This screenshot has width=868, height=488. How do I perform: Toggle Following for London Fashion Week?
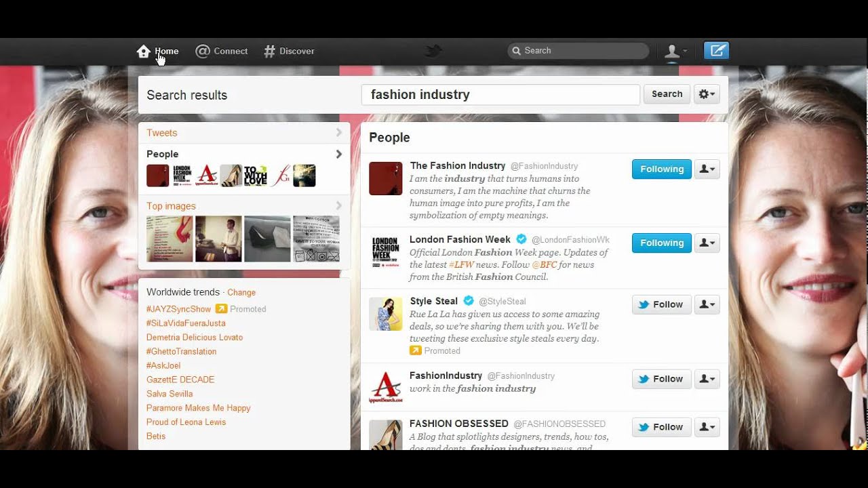tap(662, 243)
